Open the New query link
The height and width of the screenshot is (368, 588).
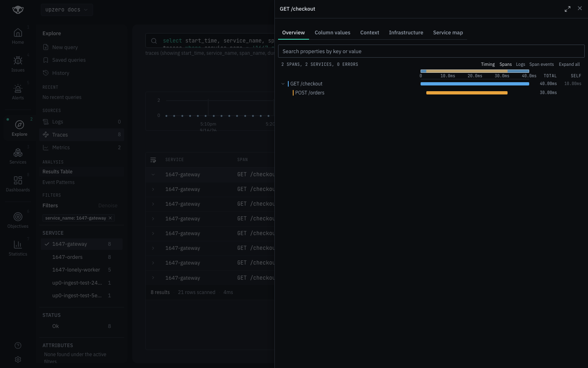click(65, 47)
